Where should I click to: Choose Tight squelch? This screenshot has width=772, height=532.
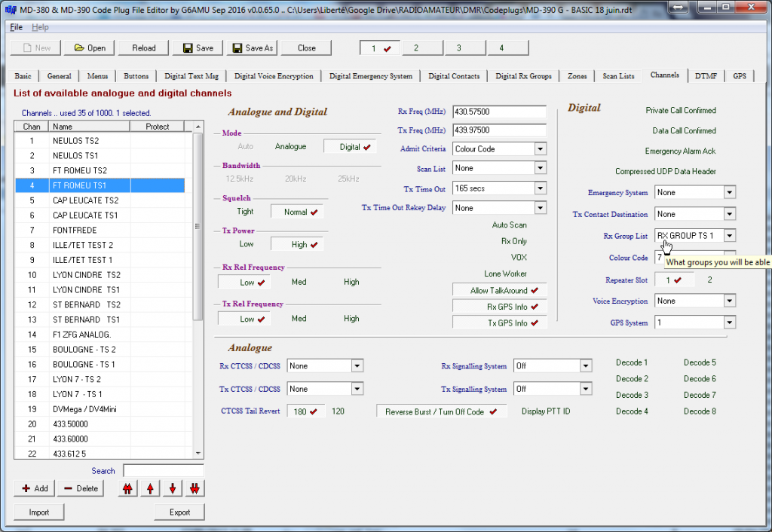(245, 212)
